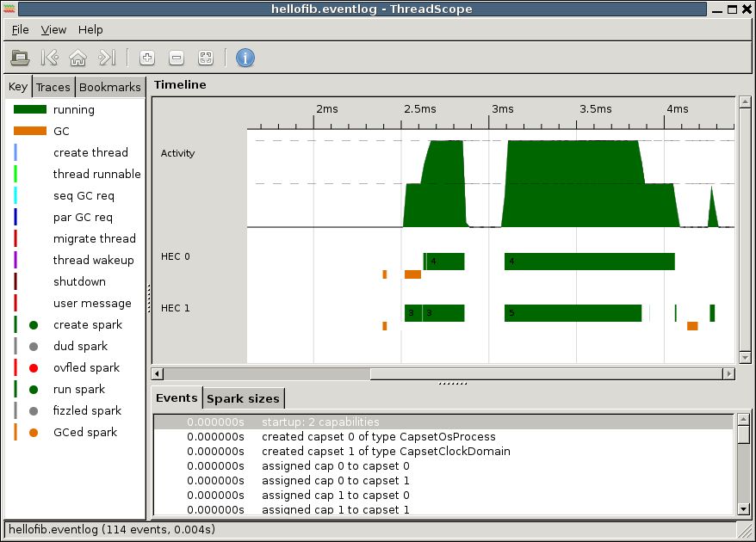Open the File menu
756x542 pixels.
click(x=21, y=30)
